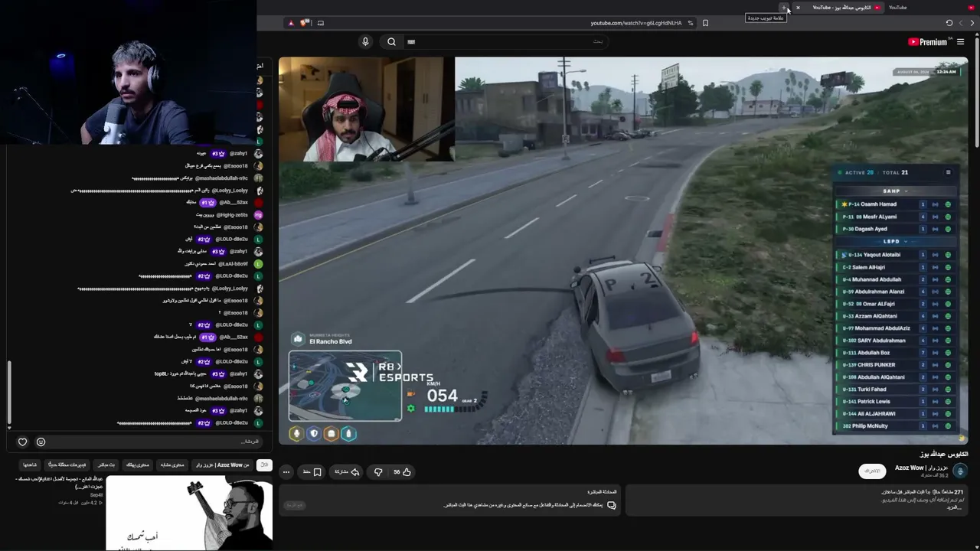The height and width of the screenshot is (551, 980).
Task: Share the video using share button
Action: pos(347,472)
